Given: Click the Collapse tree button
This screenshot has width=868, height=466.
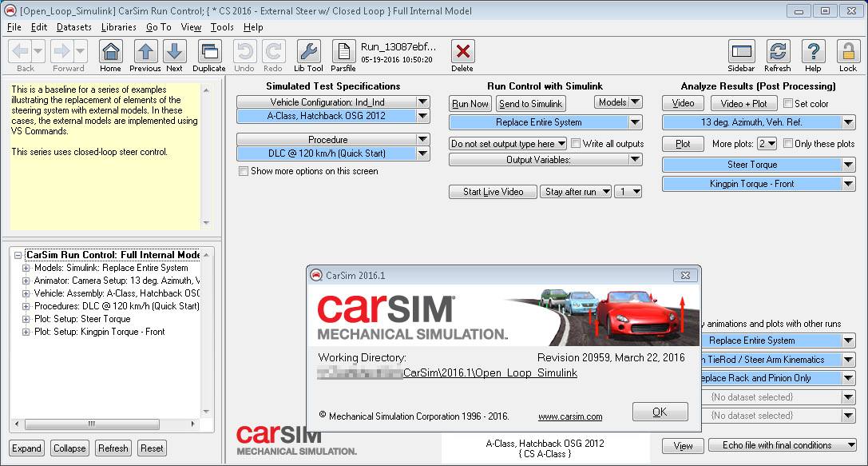Looking at the screenshot, I should pyautogui.click(x=69, y=448).
